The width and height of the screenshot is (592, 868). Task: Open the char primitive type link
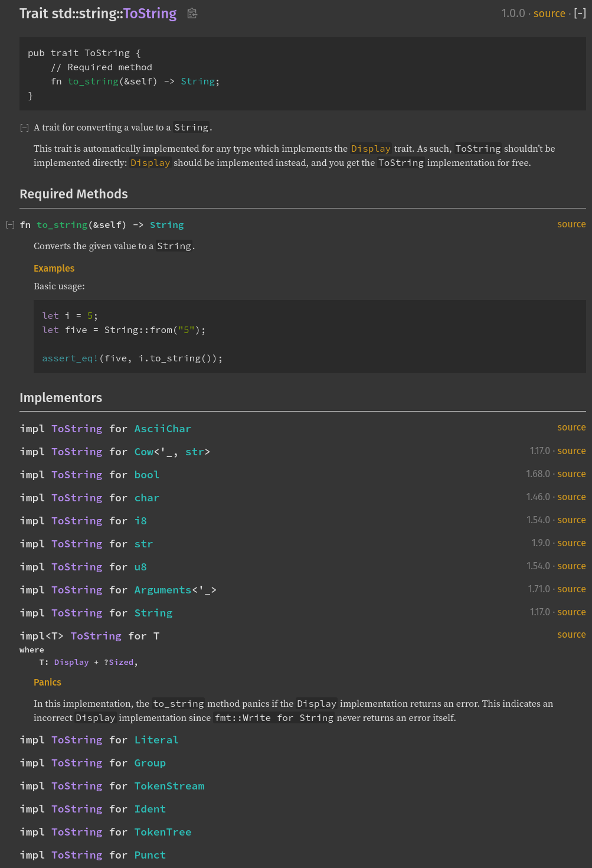pyautogui.click(x=147, y=498)
